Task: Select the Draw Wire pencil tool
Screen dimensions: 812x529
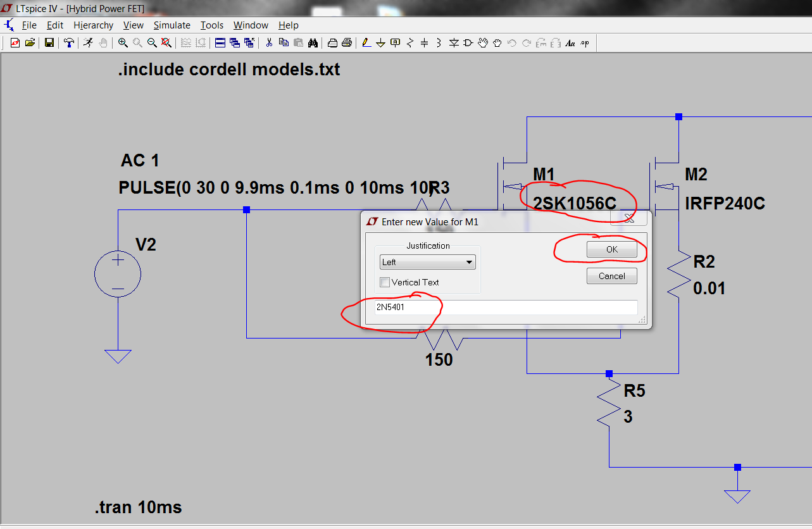Action: (x=366, y=43)
